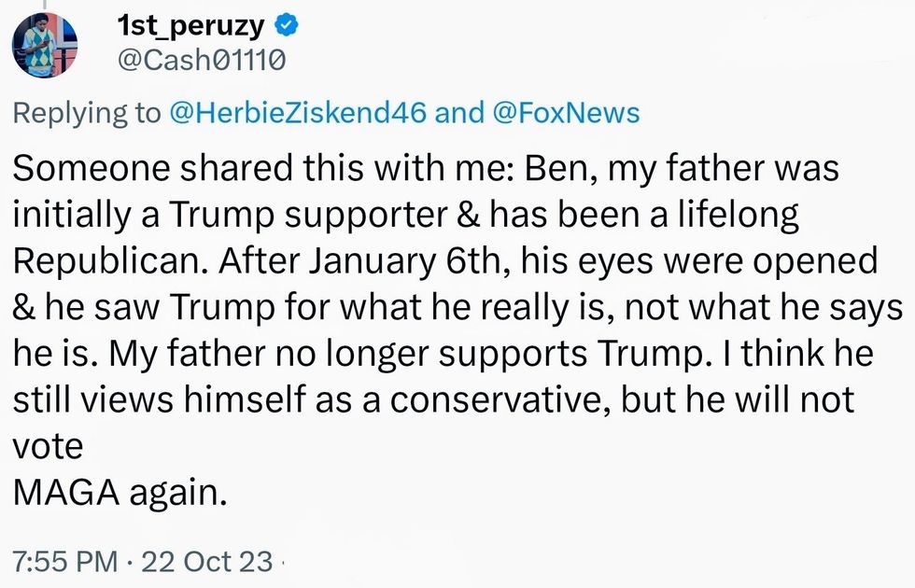Click the word "and" between the mentions
Viewport: 915px width, 588px height.
460,114
